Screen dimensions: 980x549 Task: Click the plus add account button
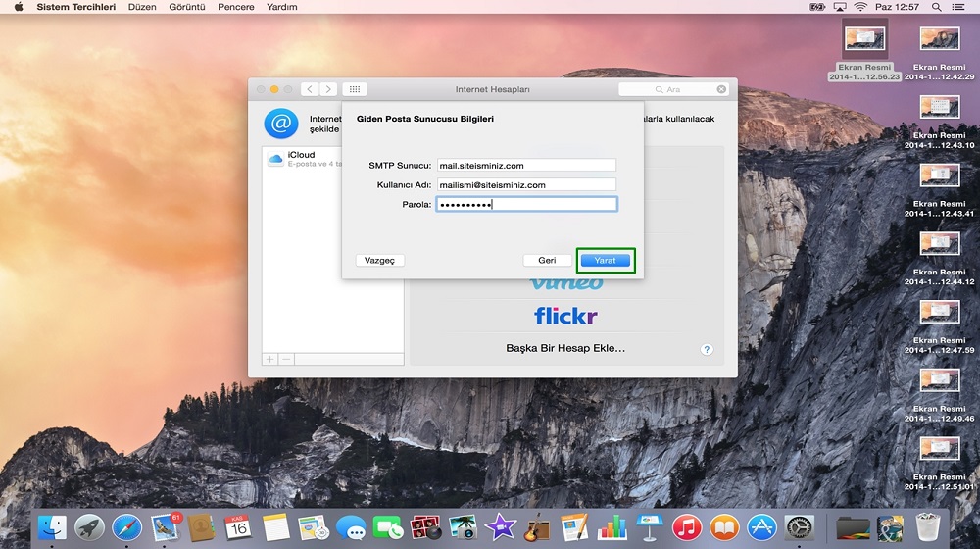click(270, 360)
